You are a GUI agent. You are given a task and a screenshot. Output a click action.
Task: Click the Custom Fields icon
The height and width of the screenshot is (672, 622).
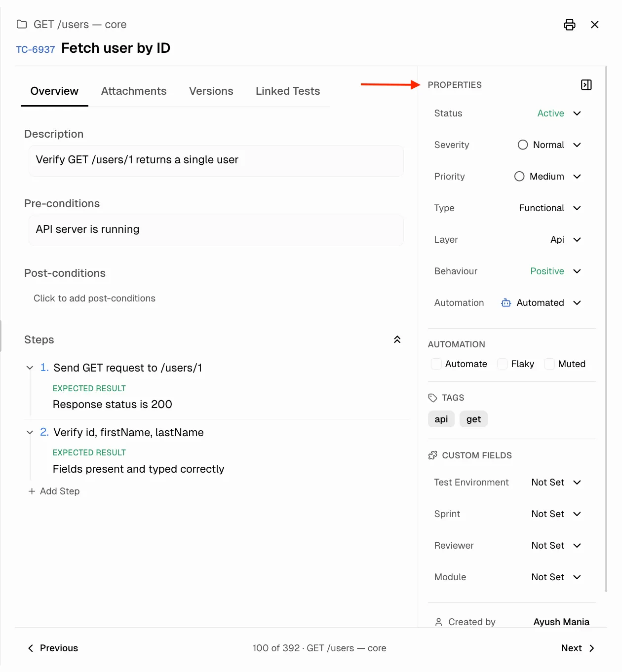[x=433, y=455]
